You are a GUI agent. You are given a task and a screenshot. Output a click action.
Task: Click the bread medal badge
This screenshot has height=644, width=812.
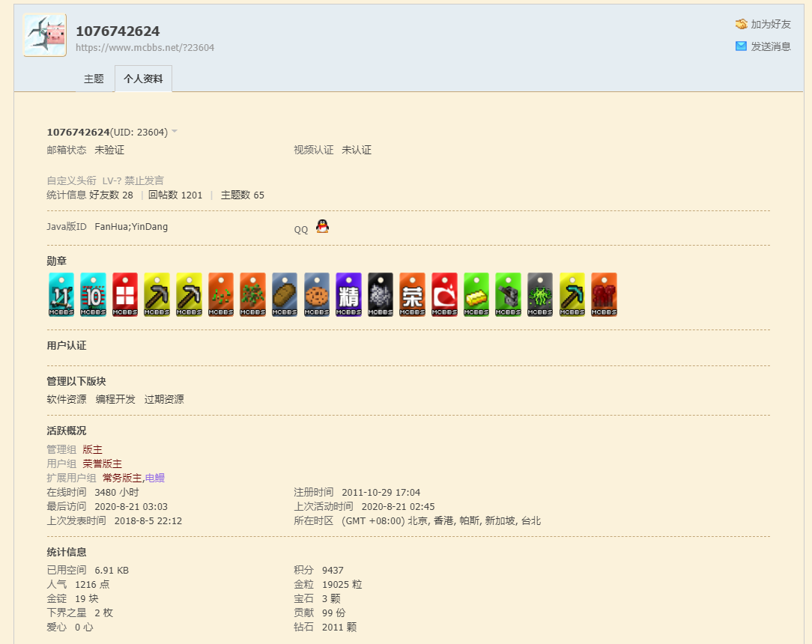(285, 294)
